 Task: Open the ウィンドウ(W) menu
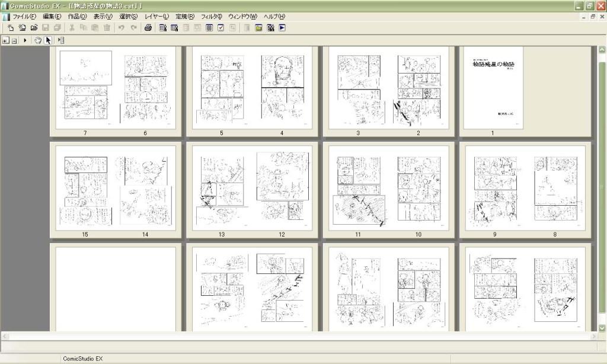click(x=242, y=16)
